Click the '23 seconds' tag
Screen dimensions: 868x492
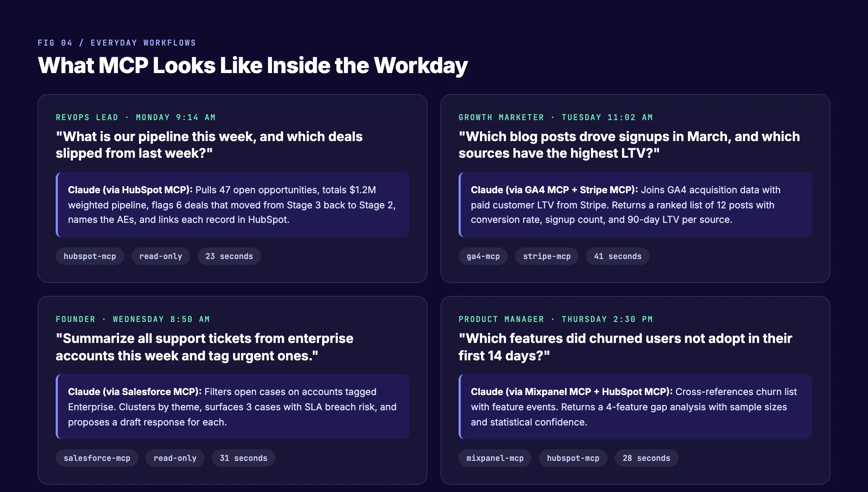[229, 256]
